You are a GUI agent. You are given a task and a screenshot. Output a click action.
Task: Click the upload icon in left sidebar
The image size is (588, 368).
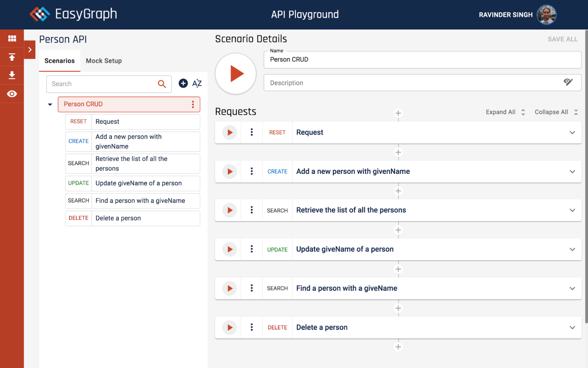[x=12, y=57]
